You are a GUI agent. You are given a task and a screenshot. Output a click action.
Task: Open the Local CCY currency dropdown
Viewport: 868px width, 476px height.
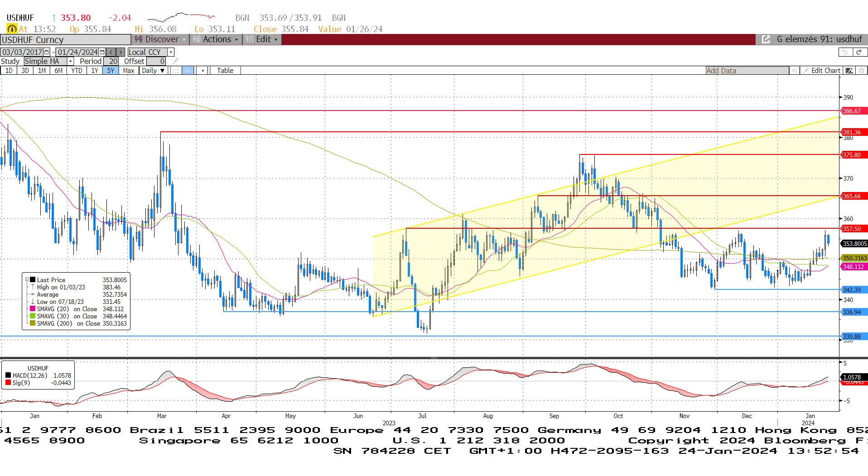[x=171, y=52]
